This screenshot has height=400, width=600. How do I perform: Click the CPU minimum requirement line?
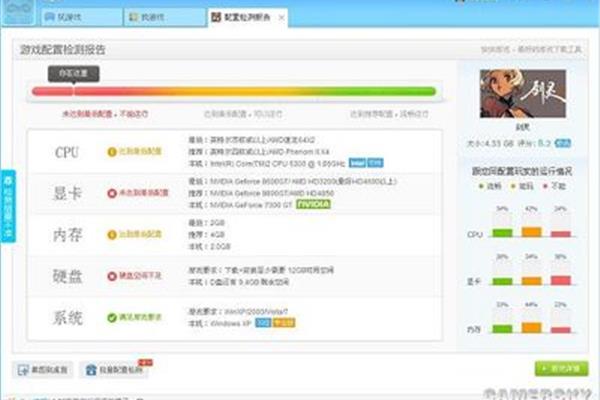pyautogui.click(x=252, y=140)
